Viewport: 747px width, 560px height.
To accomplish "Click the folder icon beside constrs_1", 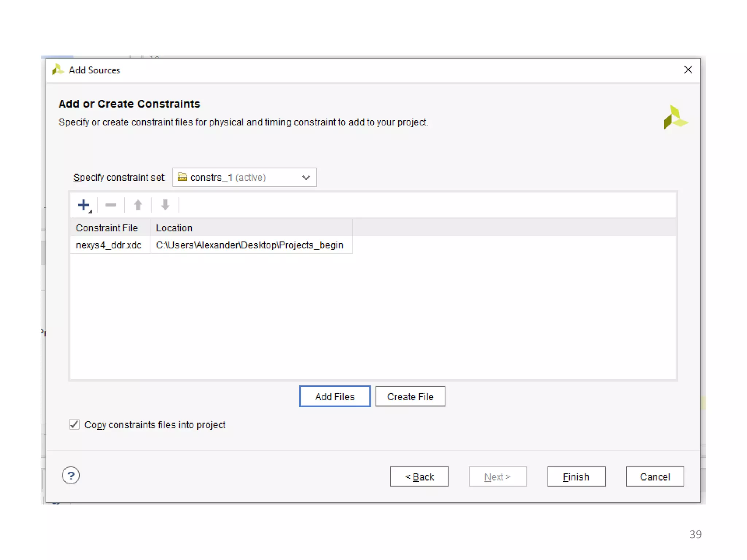I will pos(182,177).
